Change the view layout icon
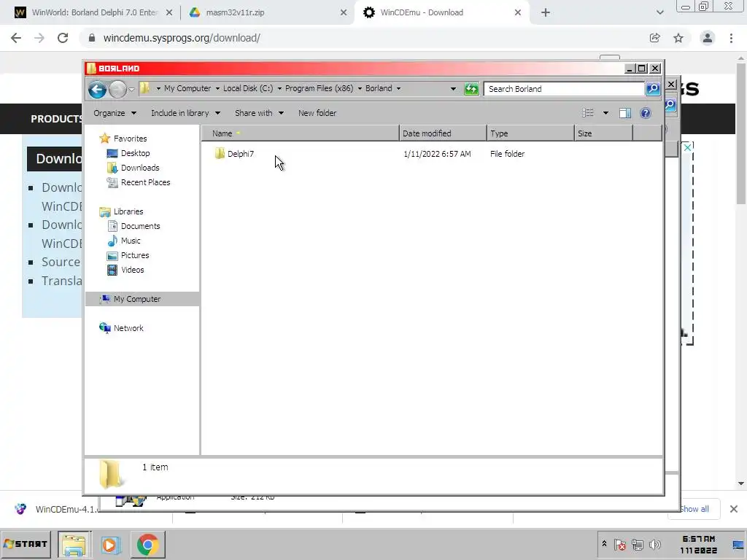This screenshot has height=560, width=747. [588, 113]
